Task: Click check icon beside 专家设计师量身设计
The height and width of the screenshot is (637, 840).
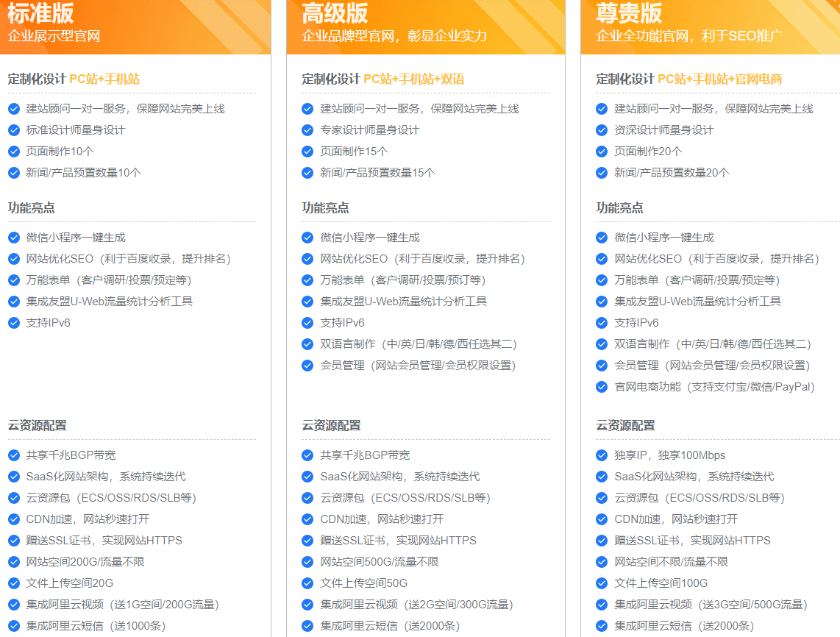Action: (x=307, y=130)
